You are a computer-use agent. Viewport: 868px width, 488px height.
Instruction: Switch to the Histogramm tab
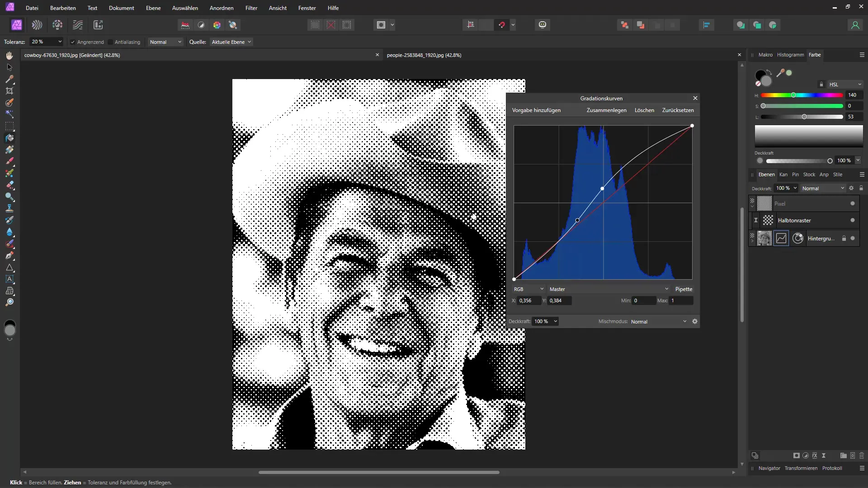pyautogui.click(x=790, y=55)
